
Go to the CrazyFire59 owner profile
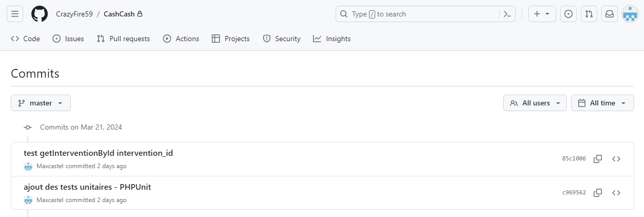[75, 14]
